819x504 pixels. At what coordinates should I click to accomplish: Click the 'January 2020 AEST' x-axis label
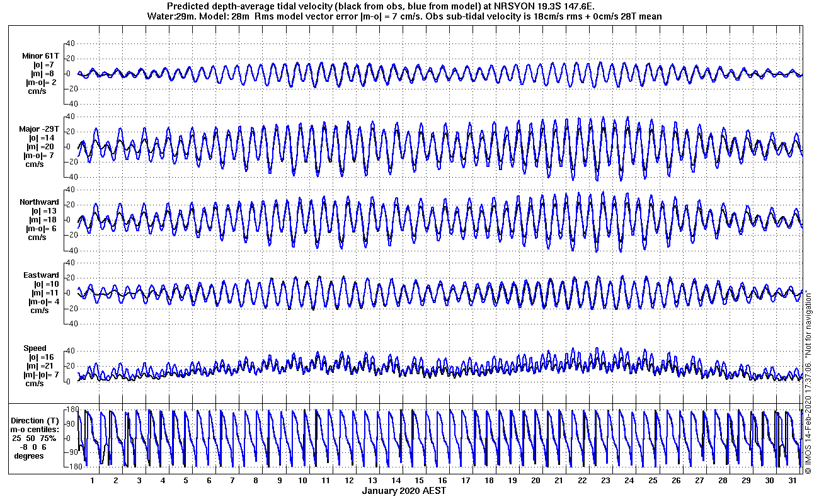pyautogui.click(x=404, y=491)
